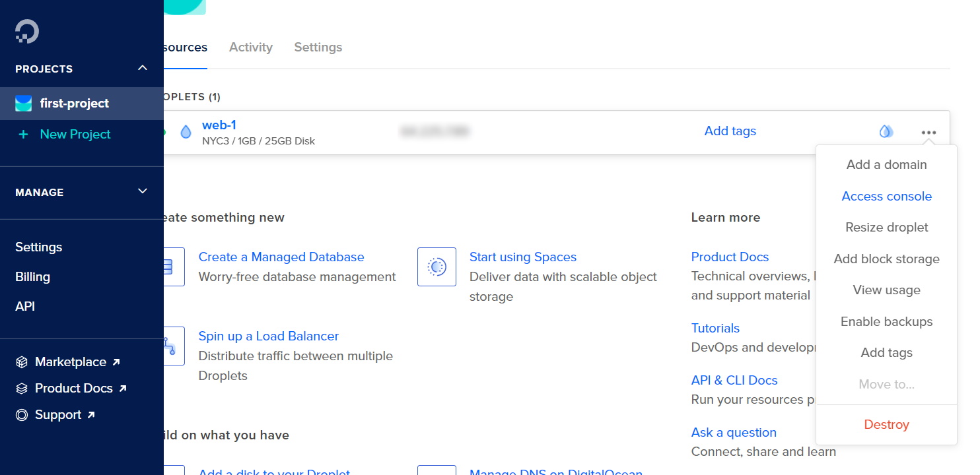980x475 pixels.
Task: Click Spin up a Load Balancer link
Action: tap(269, 336)
